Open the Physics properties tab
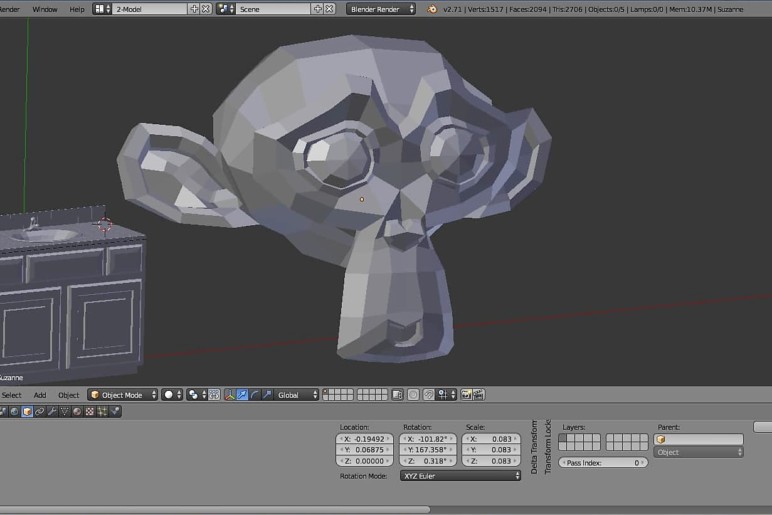The image size is (772, 515). click(x=115, y=411)
